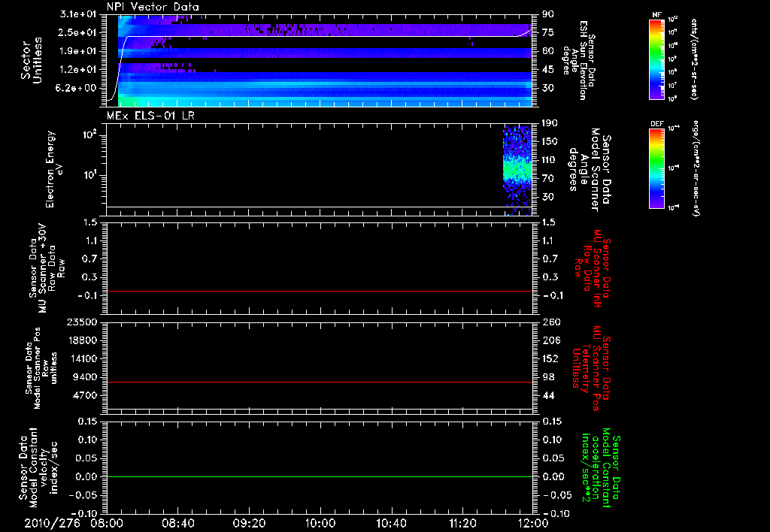Click the red trace in the MU Scanner +30V panel
Image resolution: width=770 pixels, height=532 pixels.
coord(320,291)
